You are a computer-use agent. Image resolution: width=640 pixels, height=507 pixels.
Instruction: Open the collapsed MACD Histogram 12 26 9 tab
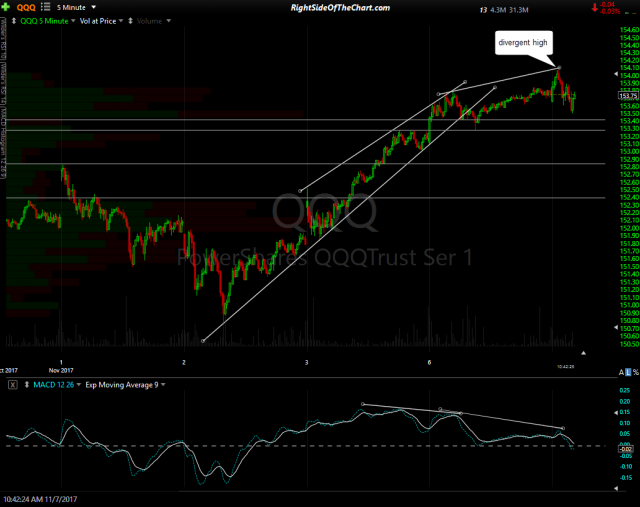[3, 142]
